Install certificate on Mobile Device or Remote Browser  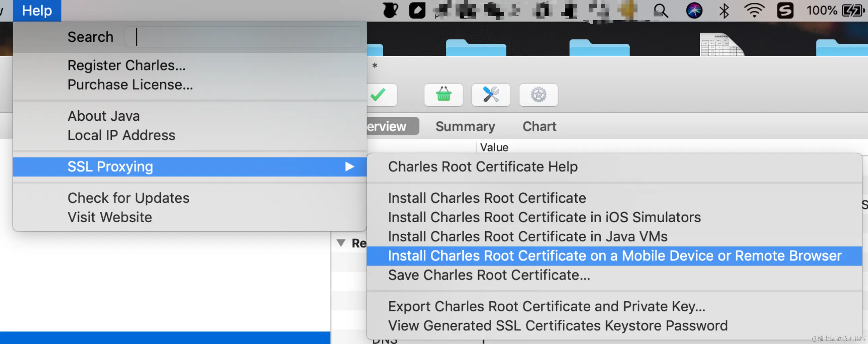point(614,256)
